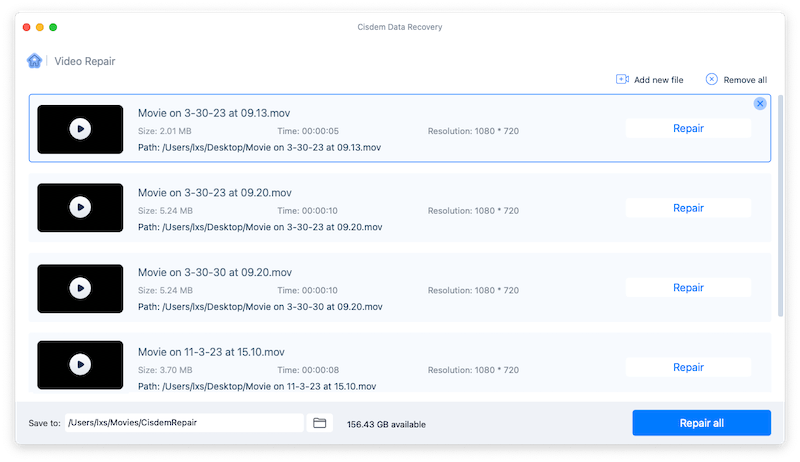Repair Movie on 11-3-23 at 15.10.mov
Screen dimensions: 800x462
pos(688,367)
